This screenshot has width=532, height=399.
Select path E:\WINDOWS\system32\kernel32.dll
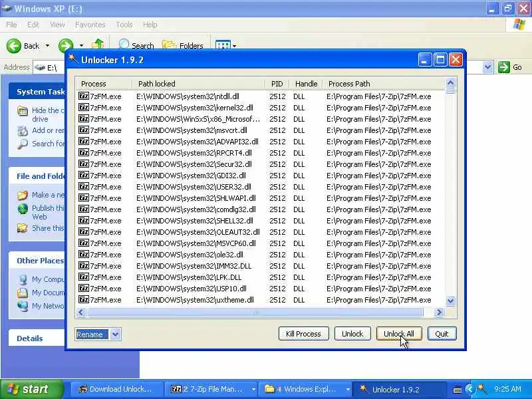click(195, 108)
